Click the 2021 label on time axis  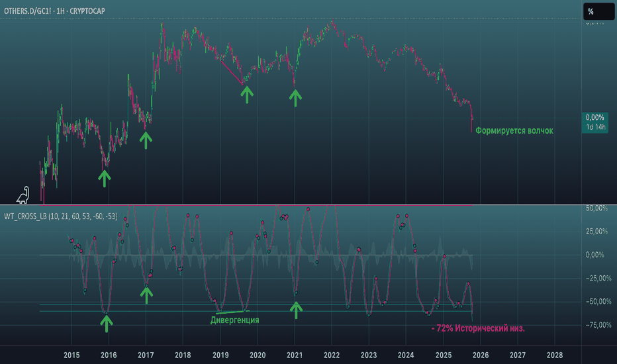295,355
